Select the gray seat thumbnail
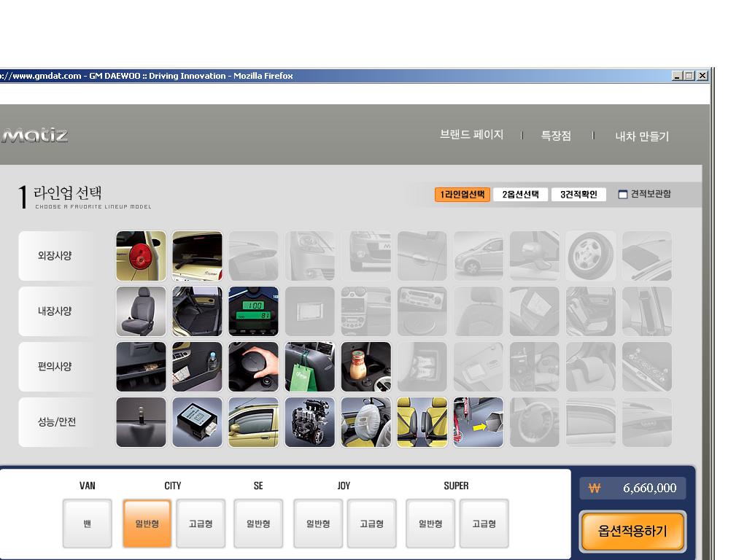 pos(141,311)
